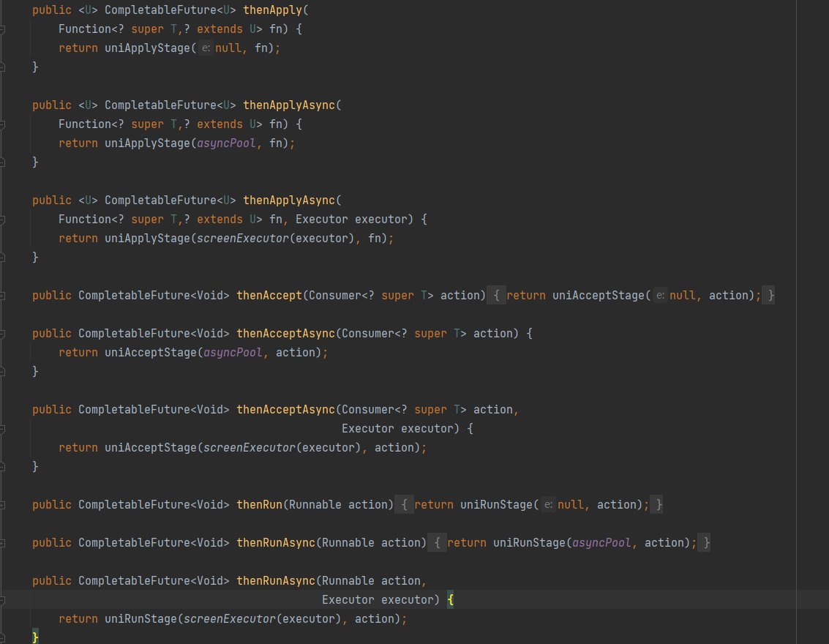The image size is (829, 644).
Task: Collapse thenRunAsync with Executor via gutter marker
Action: [3, 601]
